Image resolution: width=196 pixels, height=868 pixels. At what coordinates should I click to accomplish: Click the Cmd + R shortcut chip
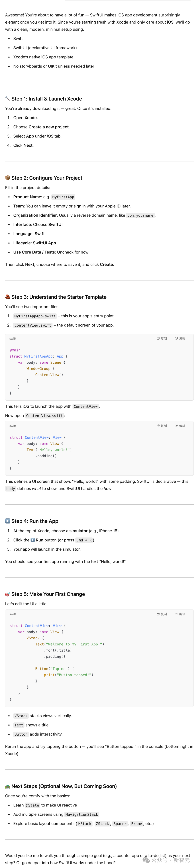coord(84,540)
